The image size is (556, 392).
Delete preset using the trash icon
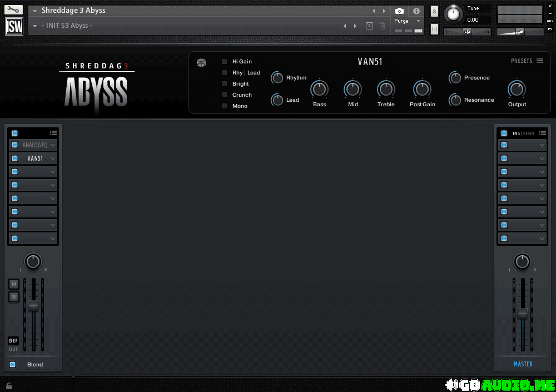(383, 26)
